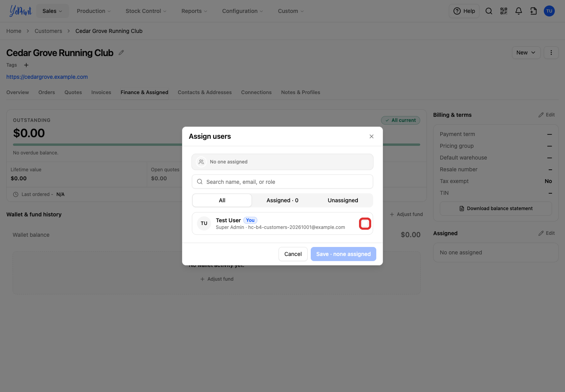This screenshot has height=392, width=565.
Task: Expand the Stock Control menu
Action: [x=146, y=11]
